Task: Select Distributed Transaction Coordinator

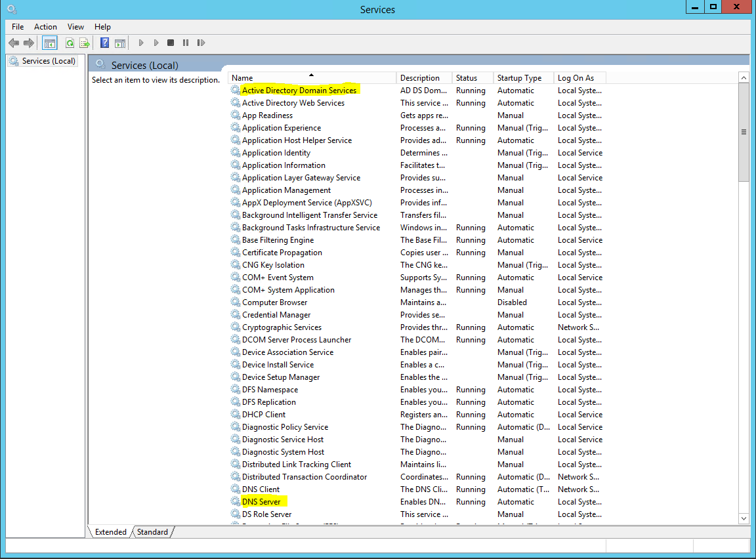Action: pyautogui.click(x=417, y=476)
